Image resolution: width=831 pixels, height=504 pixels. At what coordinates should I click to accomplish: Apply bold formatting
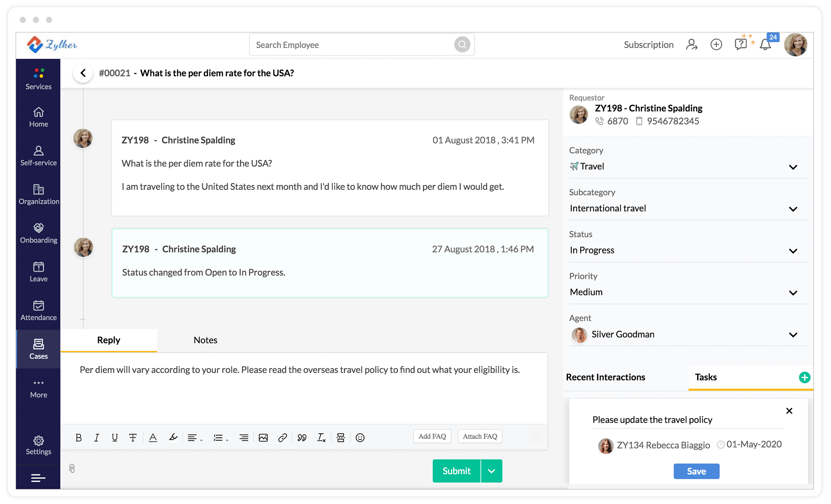[x=78, y=437]
